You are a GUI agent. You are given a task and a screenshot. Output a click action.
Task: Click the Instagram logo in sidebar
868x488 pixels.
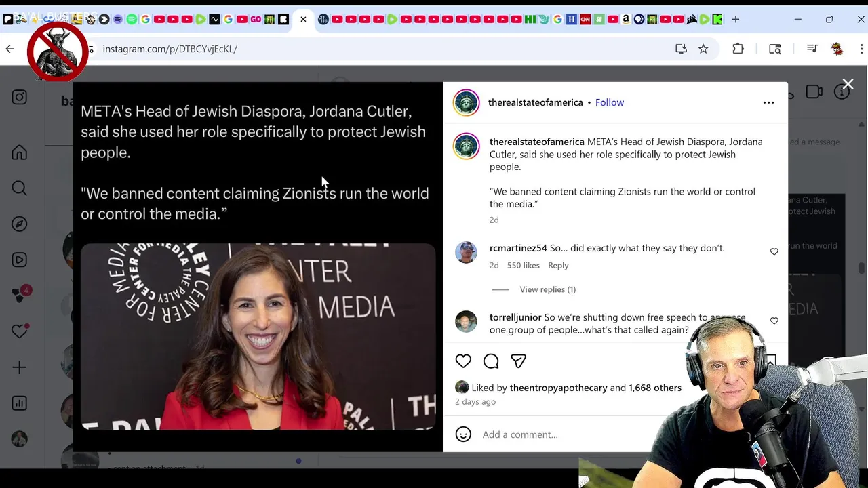point(19,98)
